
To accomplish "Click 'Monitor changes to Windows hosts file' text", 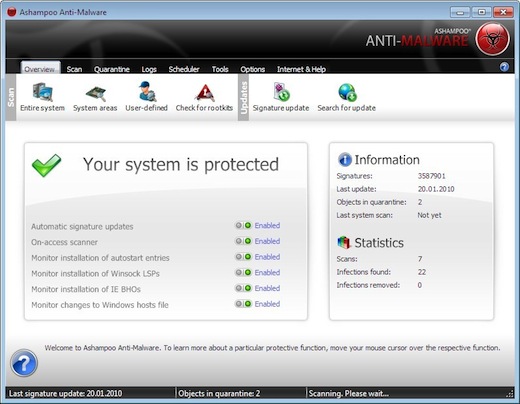I will click(100, 305).
